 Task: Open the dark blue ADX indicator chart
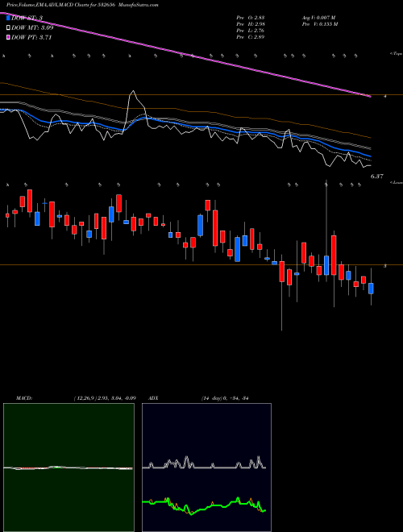(x=206, y=468)
